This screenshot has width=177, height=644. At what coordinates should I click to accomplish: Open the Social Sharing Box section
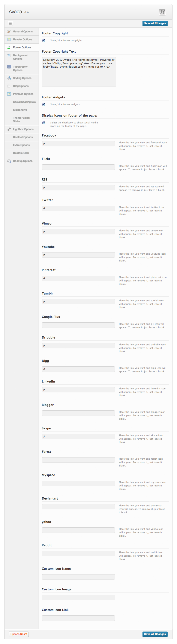[x=24, y=102]
